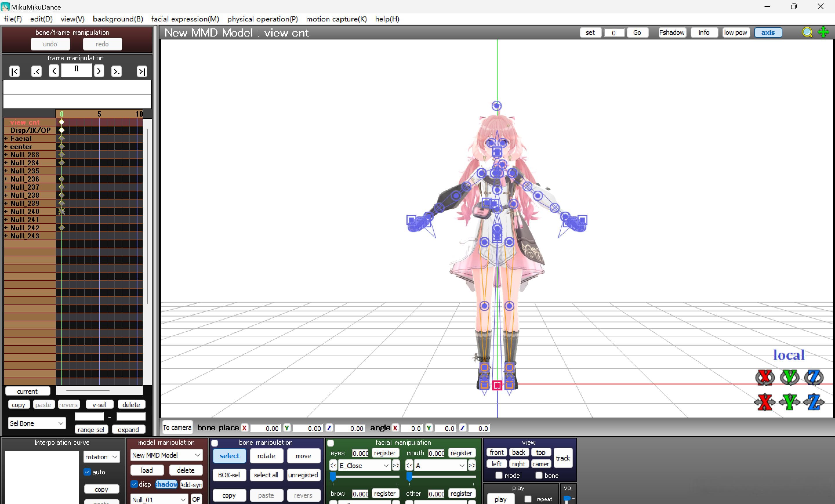Image resolution: width=835 pixels, height=504 pixels.
Task: Click next mouth morph arrow
Action: coord(471,465)
